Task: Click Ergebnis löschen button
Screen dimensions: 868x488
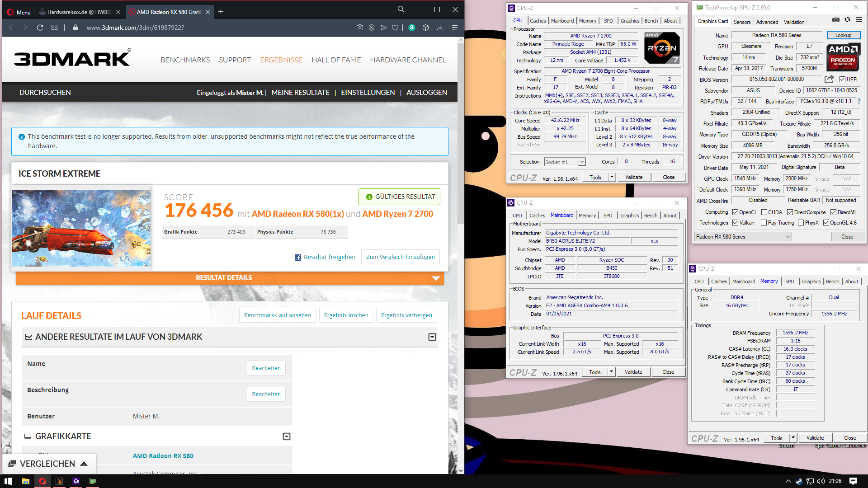Action: pos(346,315)
